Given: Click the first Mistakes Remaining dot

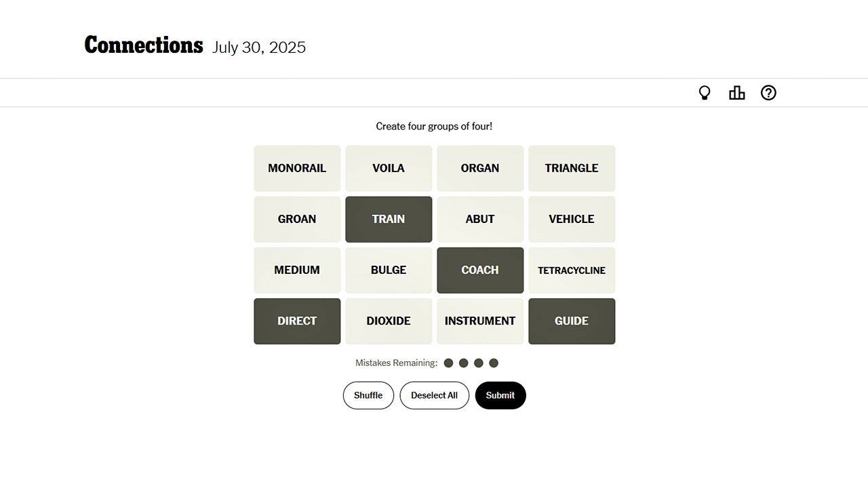Looking at the screenshot, I should pyautogui.click(x=448, y=363).
